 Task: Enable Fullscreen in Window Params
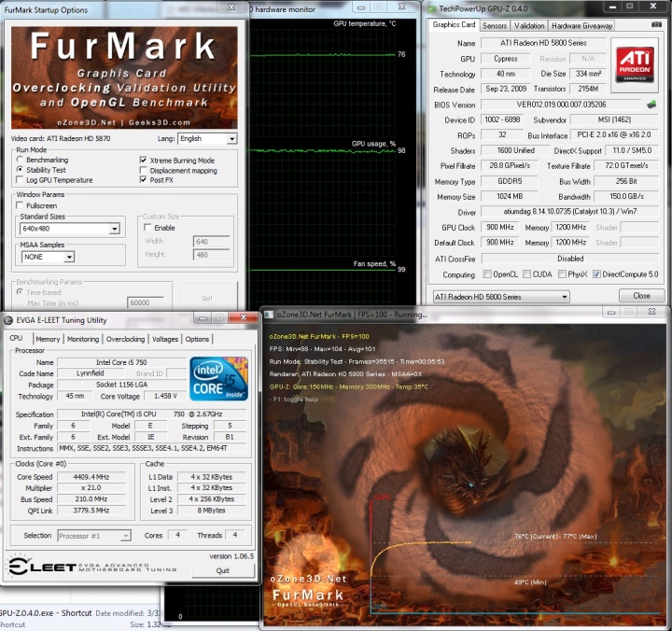click(x=20, y=205)
